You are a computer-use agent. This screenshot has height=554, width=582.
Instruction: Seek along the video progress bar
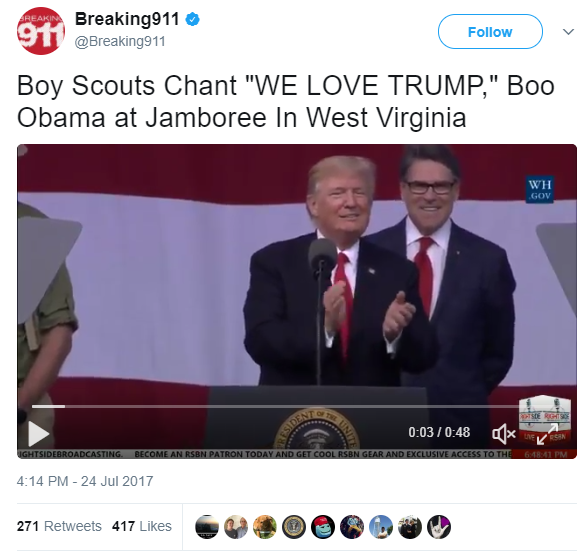[x=277, y=406]
